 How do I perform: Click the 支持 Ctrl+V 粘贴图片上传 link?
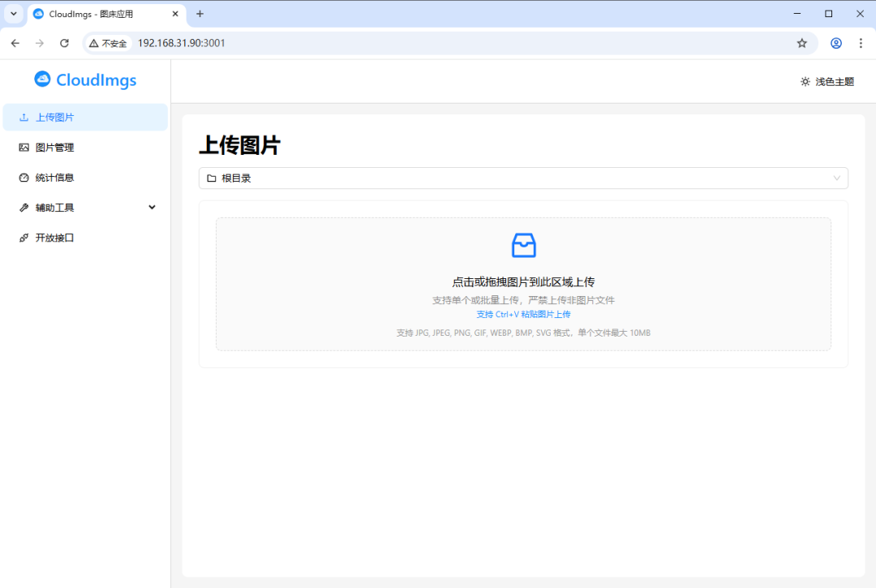[523, 314]
